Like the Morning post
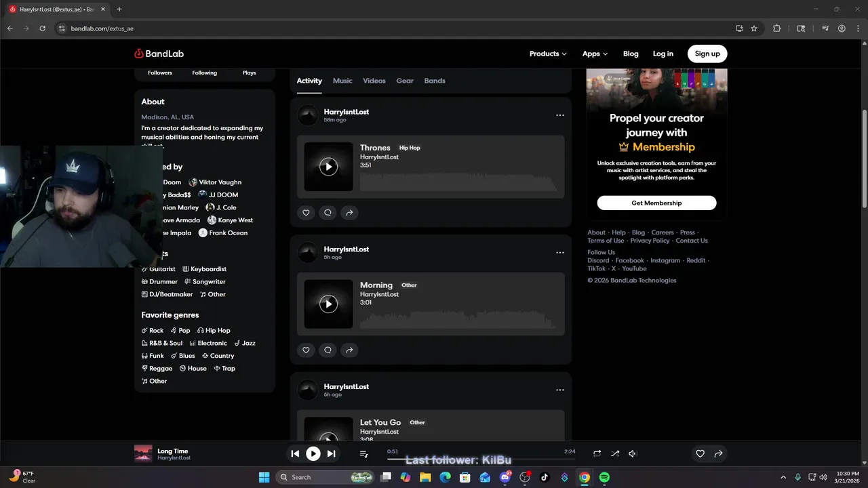The width and height of the screenshot is (868, 488). 306,350
